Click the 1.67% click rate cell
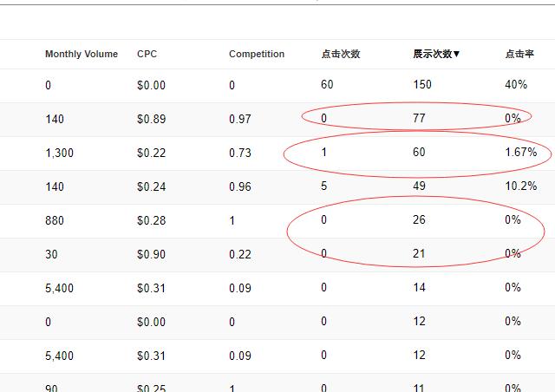Screen dimensions: 555x392 tap(521, 153)
